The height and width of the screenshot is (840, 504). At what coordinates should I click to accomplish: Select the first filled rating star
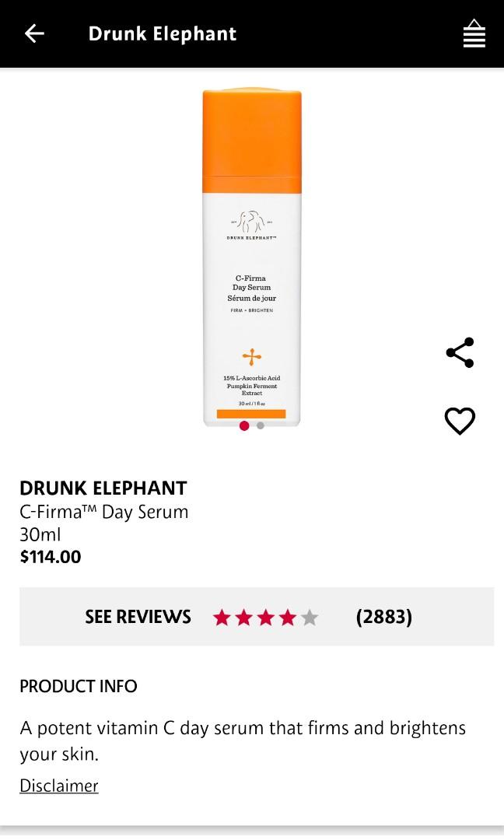[223, 616]
